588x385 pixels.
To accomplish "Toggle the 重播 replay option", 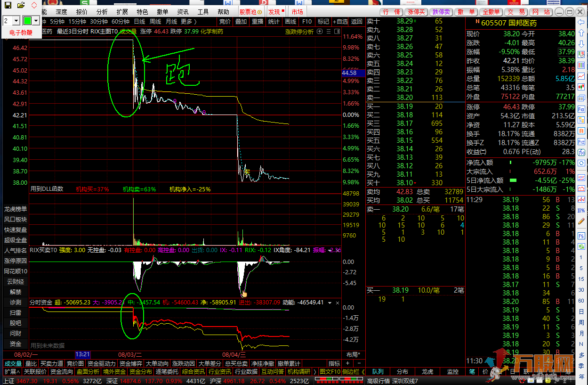I will pos(258,22).
